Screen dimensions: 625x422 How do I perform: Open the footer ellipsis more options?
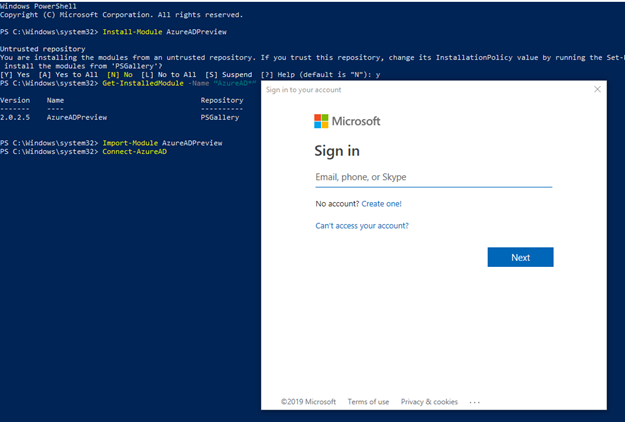[475, 402]
